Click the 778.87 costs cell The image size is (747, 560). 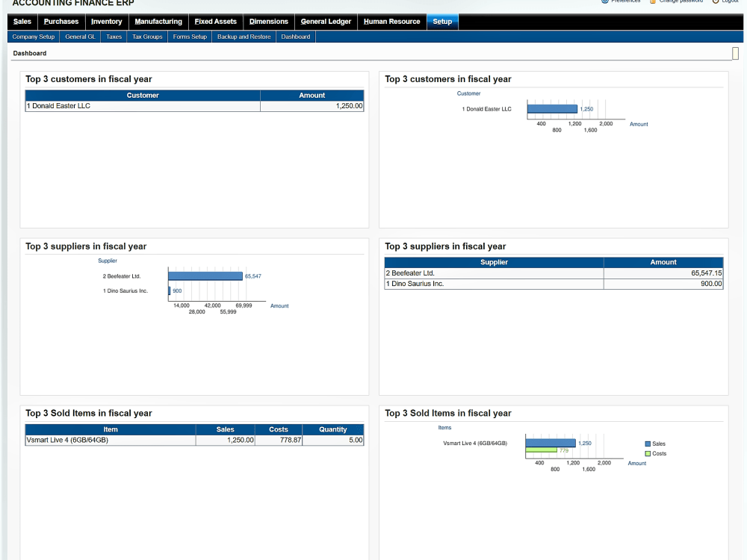point(279,441)
